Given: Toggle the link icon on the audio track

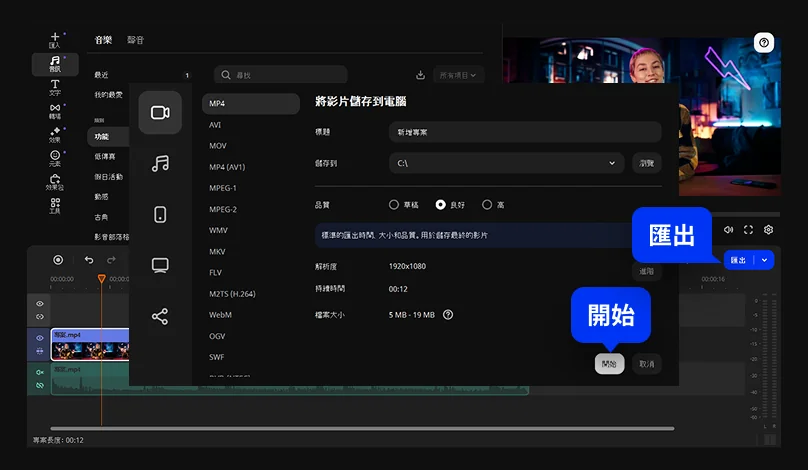Looking at the screenshot, I should tap(40, 385).
